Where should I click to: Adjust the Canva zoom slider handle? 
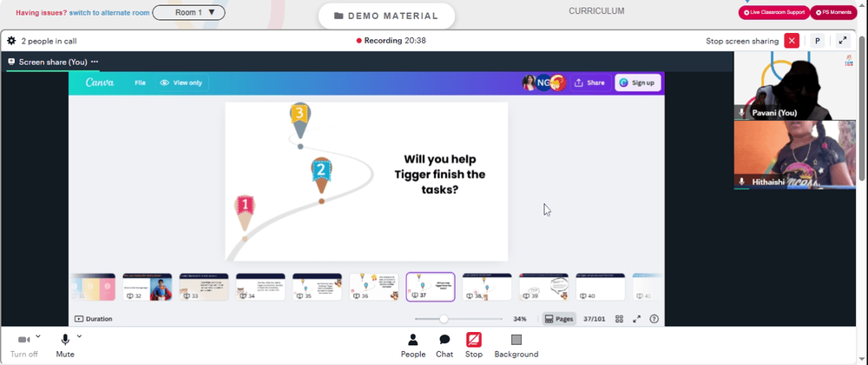(x=444, y=319)
